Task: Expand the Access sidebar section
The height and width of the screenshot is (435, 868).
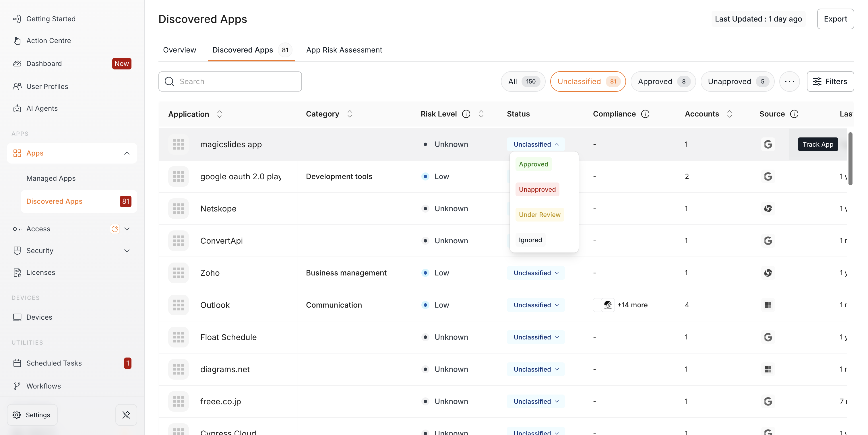Action: (127, 229)
